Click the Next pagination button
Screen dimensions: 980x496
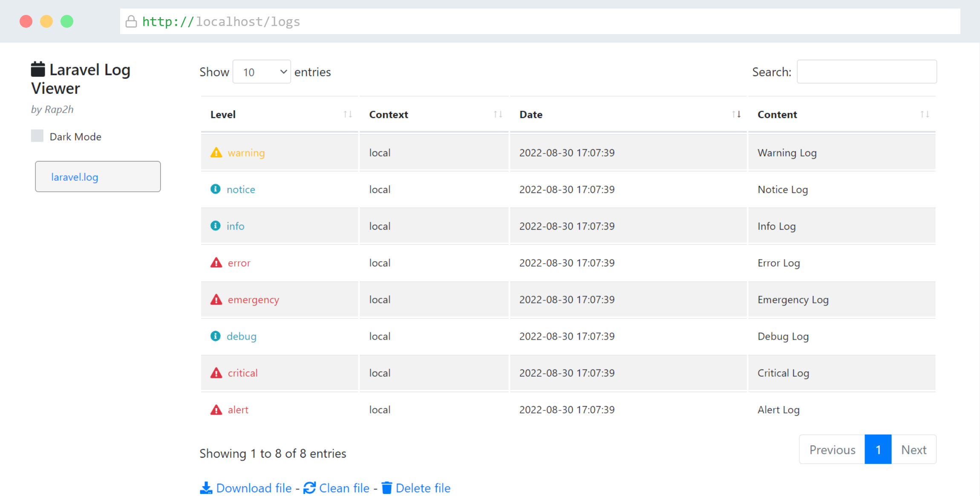click(x=914, y=450)
